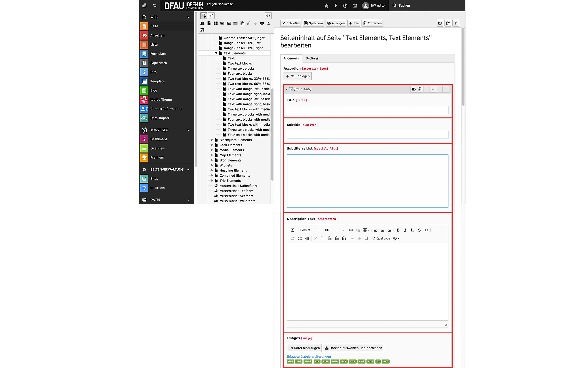This screenshot has height=368, width=588.
Task: Open help question mark in top bar
Action: (x=345, y=6)
